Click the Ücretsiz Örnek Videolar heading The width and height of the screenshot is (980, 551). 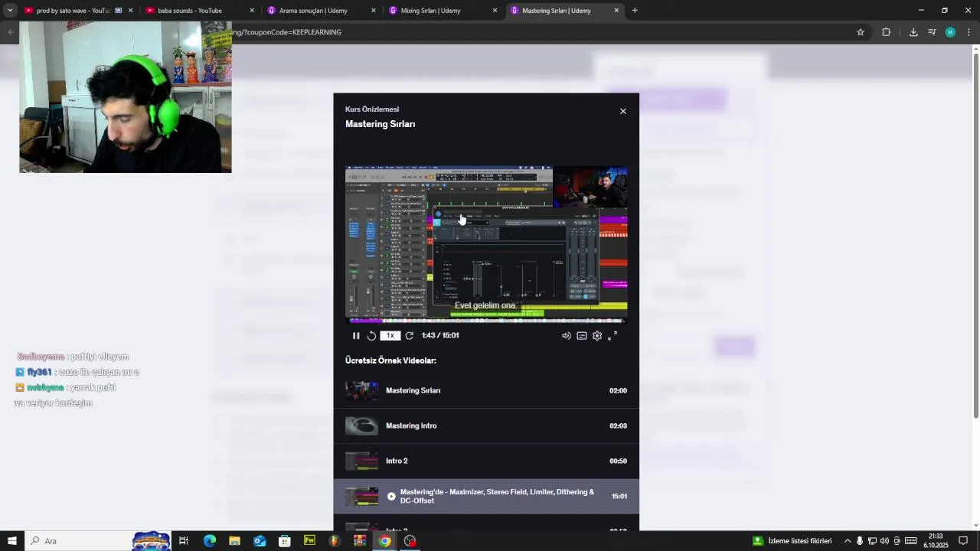point(390,360)
